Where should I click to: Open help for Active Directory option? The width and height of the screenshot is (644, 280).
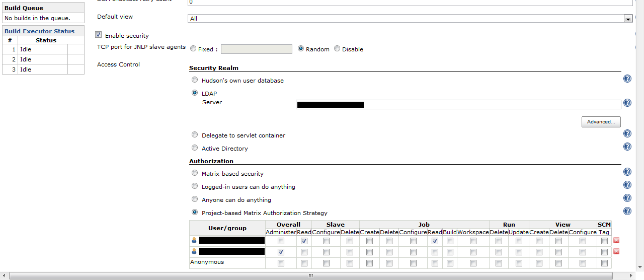[x=627, y=147]
